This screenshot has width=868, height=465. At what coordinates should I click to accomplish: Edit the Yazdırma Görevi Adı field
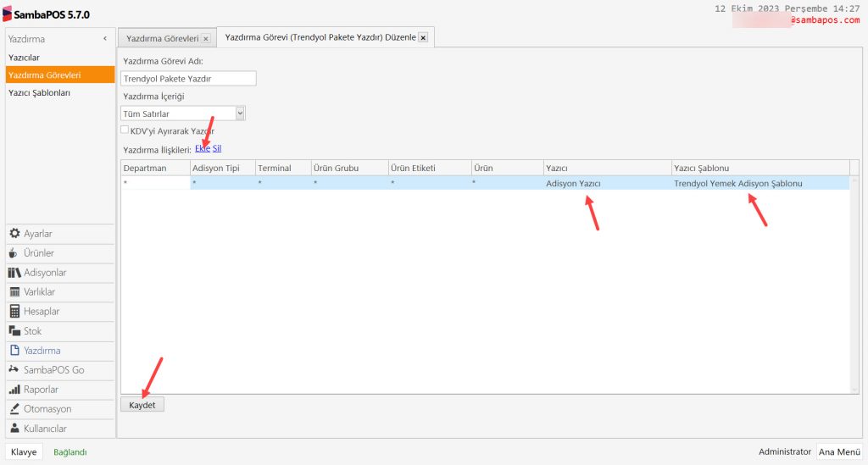click(188, 79)
